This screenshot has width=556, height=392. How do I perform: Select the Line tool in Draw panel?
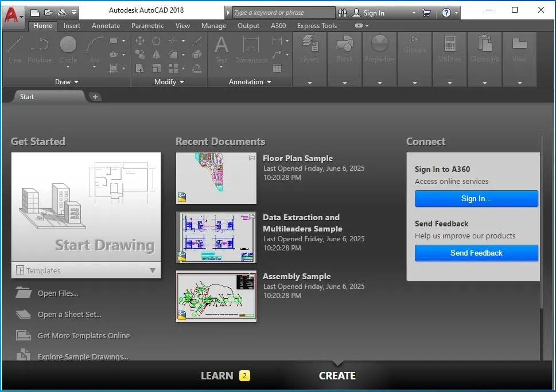click(x=15, y=49)
